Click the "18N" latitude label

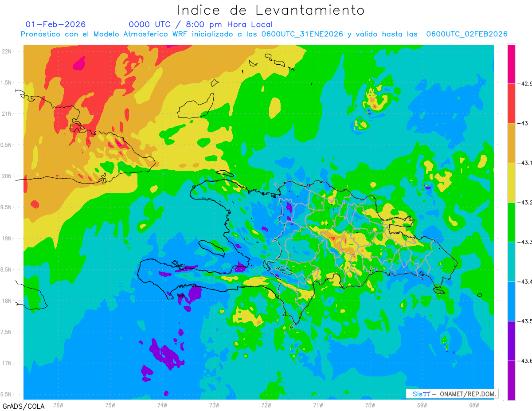click(x=7, y=301)
